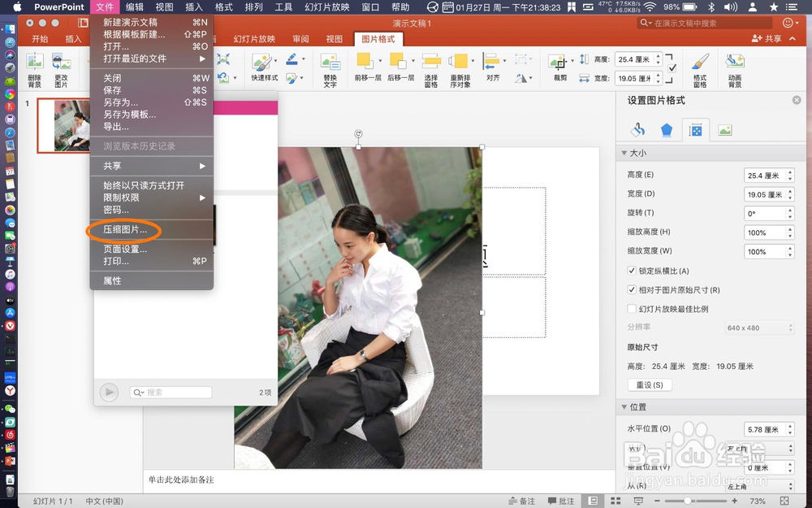Uncheck 相对于图片原始尺寸 (R)

pyautogui.click(x=632, y=289)
